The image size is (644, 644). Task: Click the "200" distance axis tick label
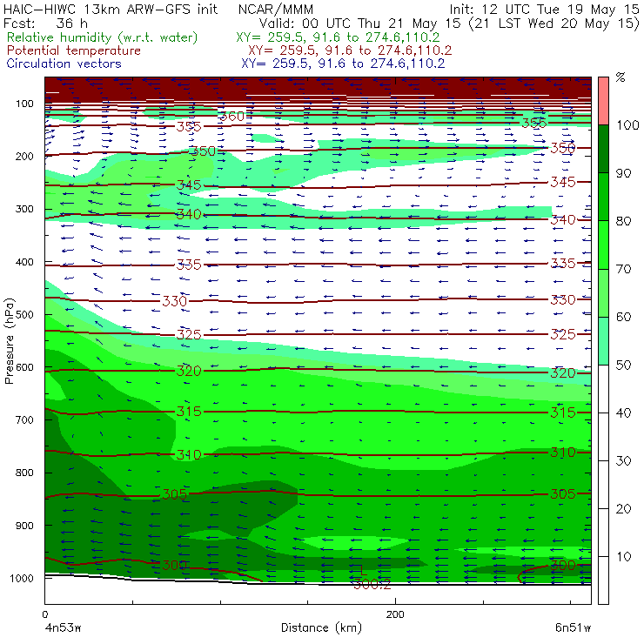[x=395, y=614]
